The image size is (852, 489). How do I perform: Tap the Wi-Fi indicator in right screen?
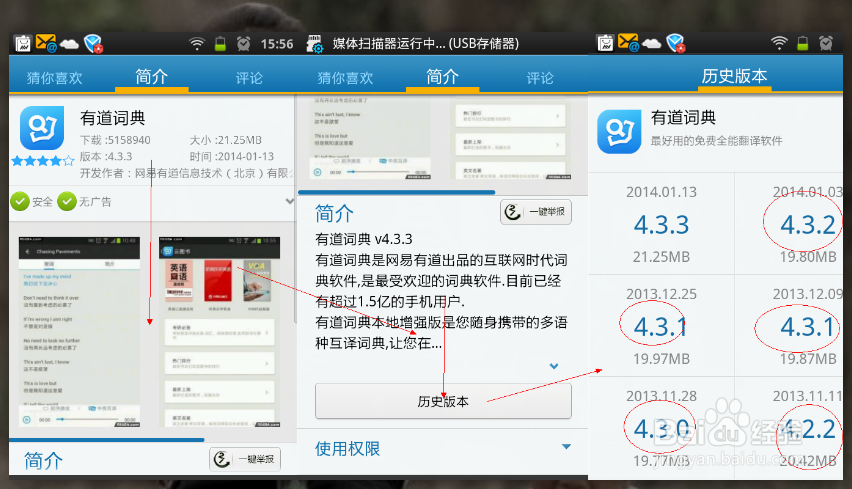pos(779,43)
